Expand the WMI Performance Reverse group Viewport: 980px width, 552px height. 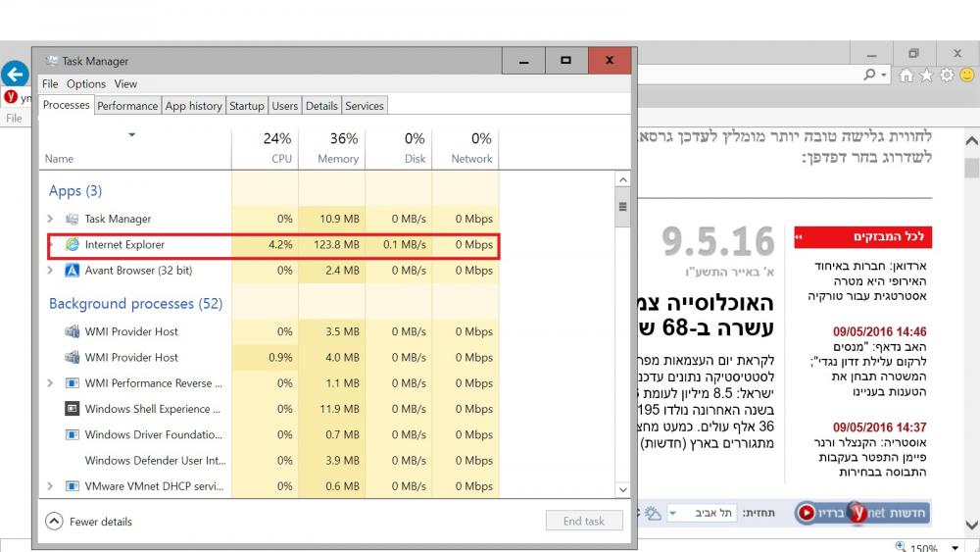(51, 382)
